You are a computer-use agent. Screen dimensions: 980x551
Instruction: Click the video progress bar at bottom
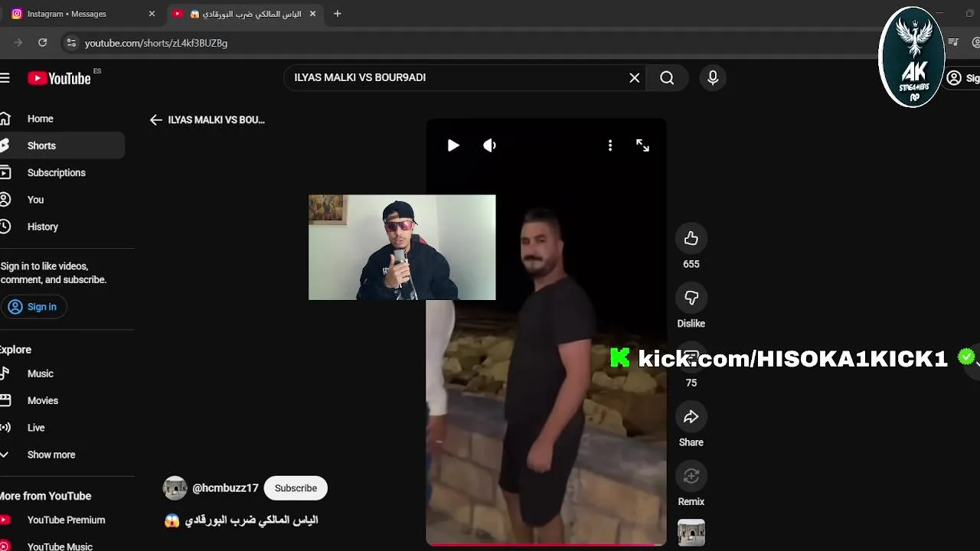[546, 545]
